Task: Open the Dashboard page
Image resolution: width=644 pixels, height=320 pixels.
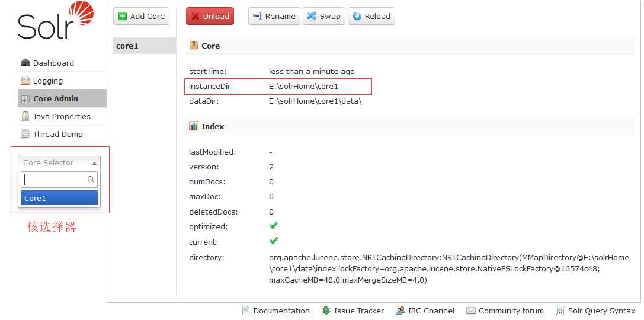Action: (62, 63)
